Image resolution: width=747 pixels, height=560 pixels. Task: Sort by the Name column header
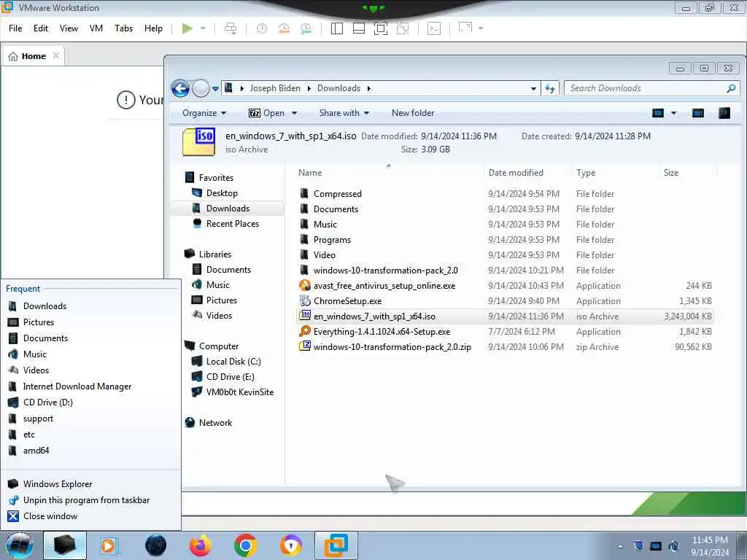point(310,173)
